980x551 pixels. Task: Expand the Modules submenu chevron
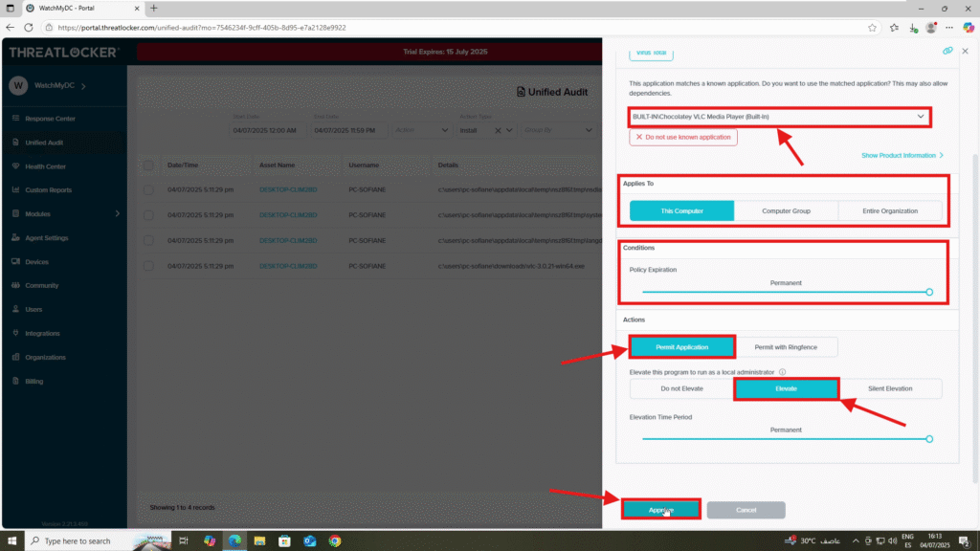tap(118, 213)
